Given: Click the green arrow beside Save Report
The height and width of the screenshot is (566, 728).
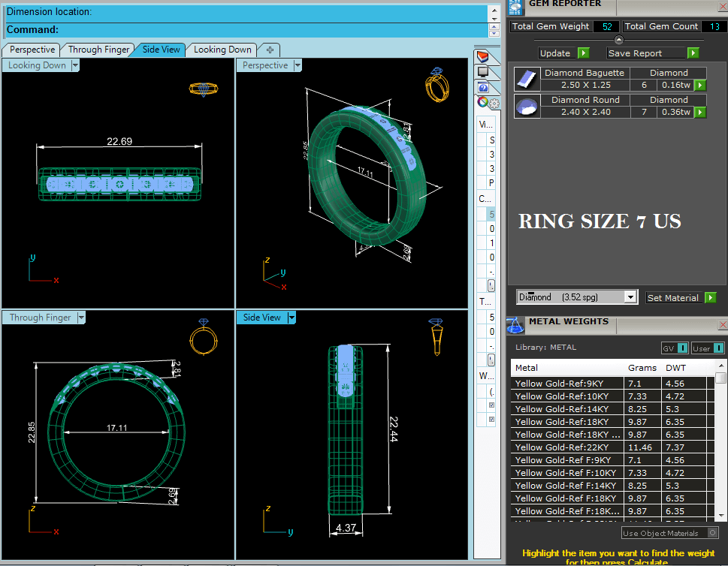Looking at the screenshot, I should (693, 53).
